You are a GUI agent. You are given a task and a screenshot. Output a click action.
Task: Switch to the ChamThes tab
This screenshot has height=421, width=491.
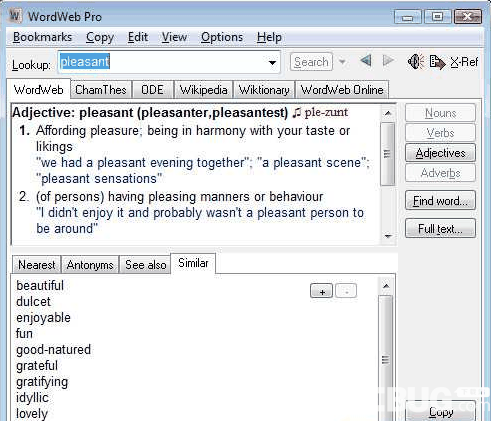point(101,90)
